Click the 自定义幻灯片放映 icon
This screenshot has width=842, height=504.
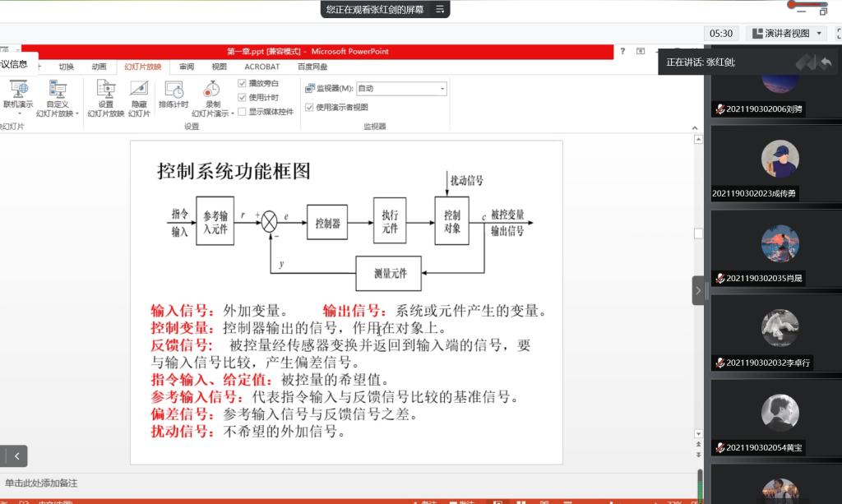pyautogui.click(x=58, y=90)
